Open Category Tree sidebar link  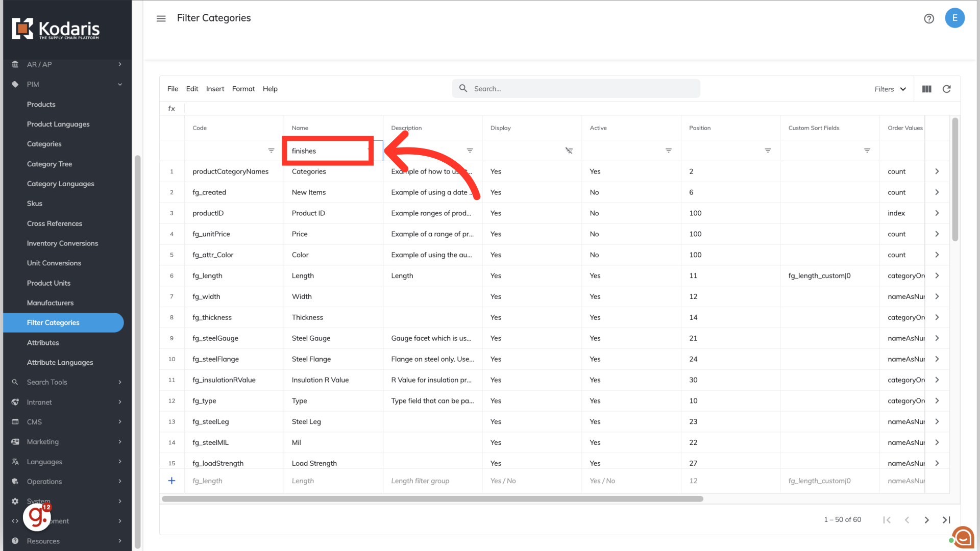coord(50,164)
